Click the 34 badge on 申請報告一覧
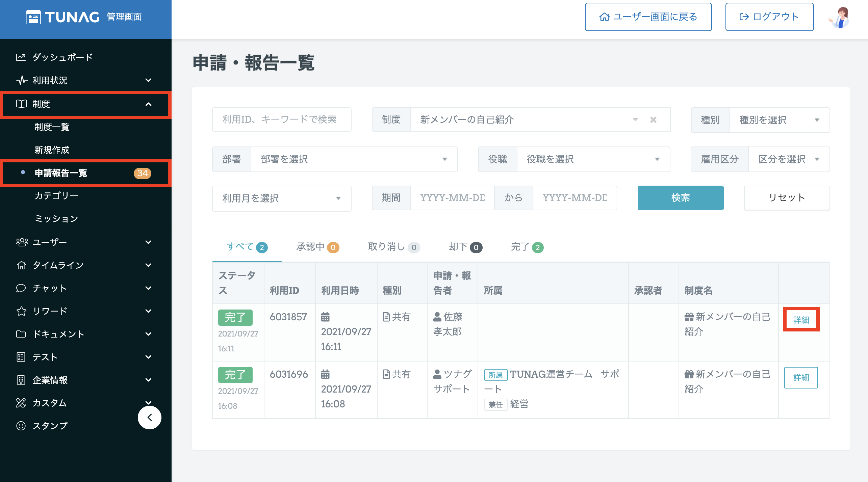 coord(142,173)
